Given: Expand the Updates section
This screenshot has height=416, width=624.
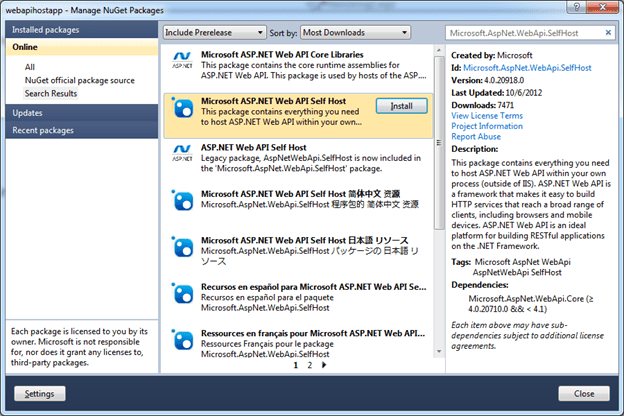Looking at the screenshot, I should click(78, 113).
